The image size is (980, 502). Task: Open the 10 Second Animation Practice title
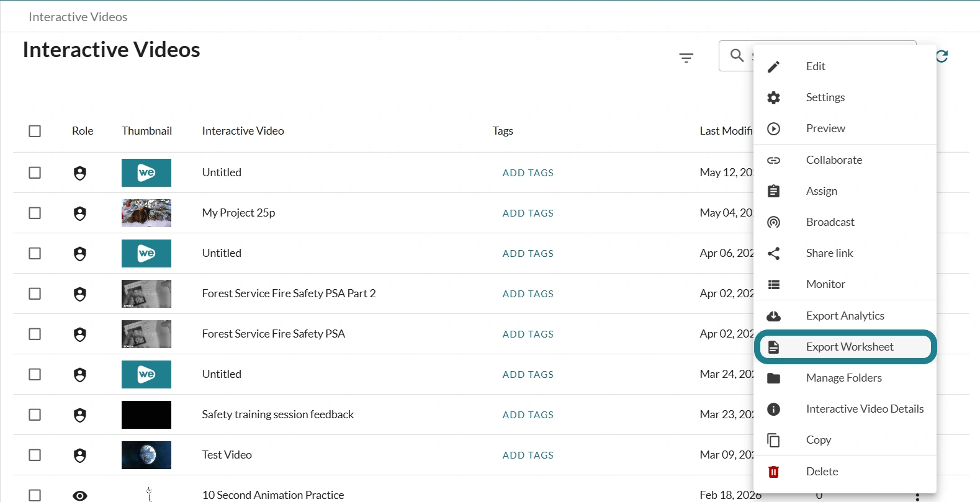272,495
